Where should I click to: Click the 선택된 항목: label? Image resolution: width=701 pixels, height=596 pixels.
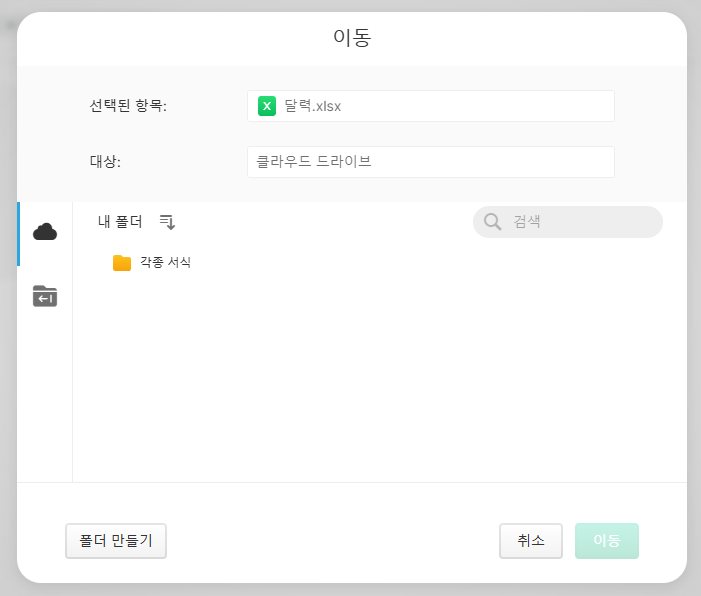tap(128, 106)
